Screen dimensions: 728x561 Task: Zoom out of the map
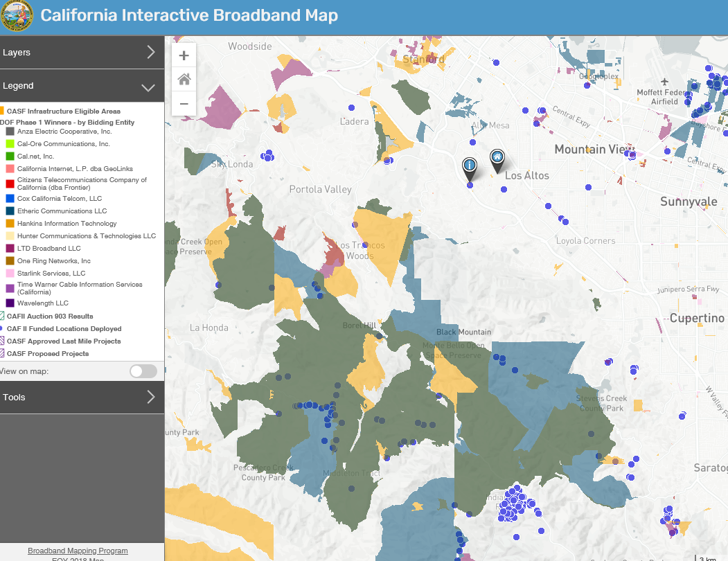point(184,104)
